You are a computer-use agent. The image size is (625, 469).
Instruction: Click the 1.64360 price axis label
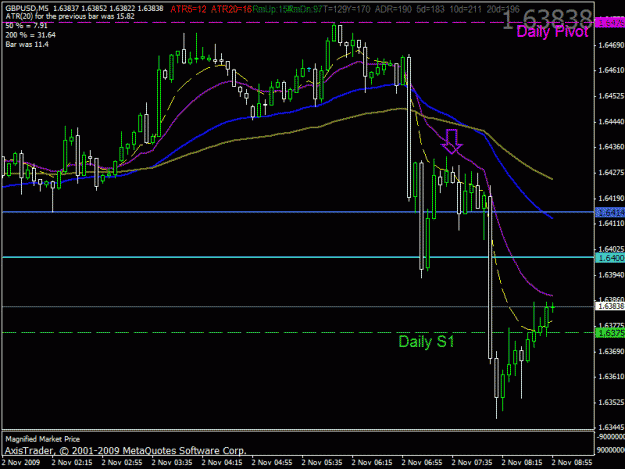pos(611,147)
